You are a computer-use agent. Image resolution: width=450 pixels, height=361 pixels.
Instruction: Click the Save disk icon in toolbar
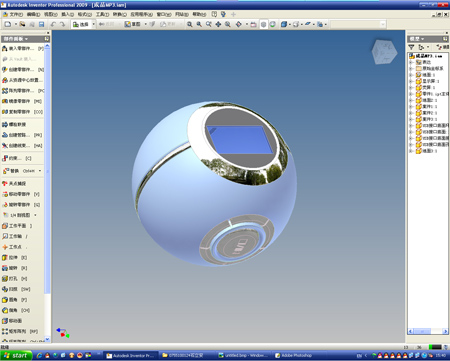tap(42, 24)
